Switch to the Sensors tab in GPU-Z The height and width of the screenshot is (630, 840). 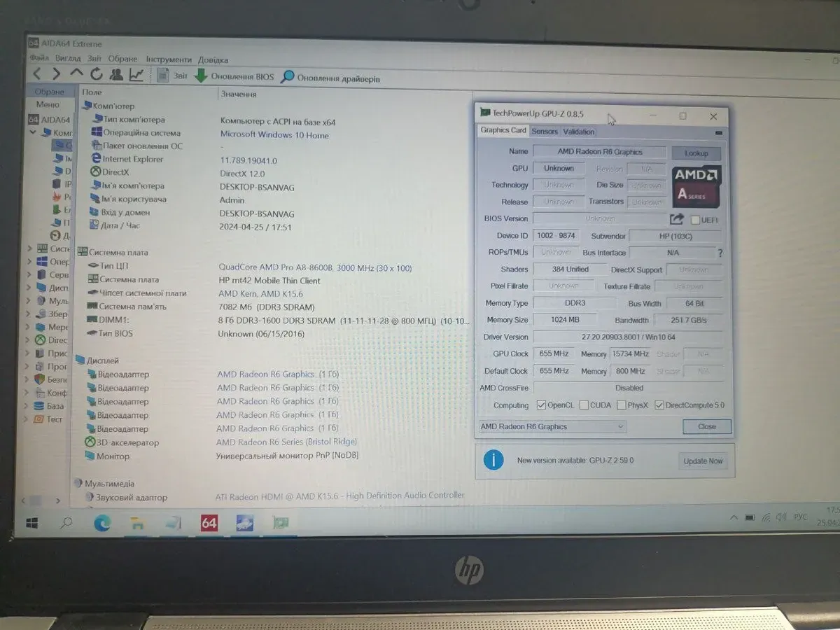pos(544,132)
